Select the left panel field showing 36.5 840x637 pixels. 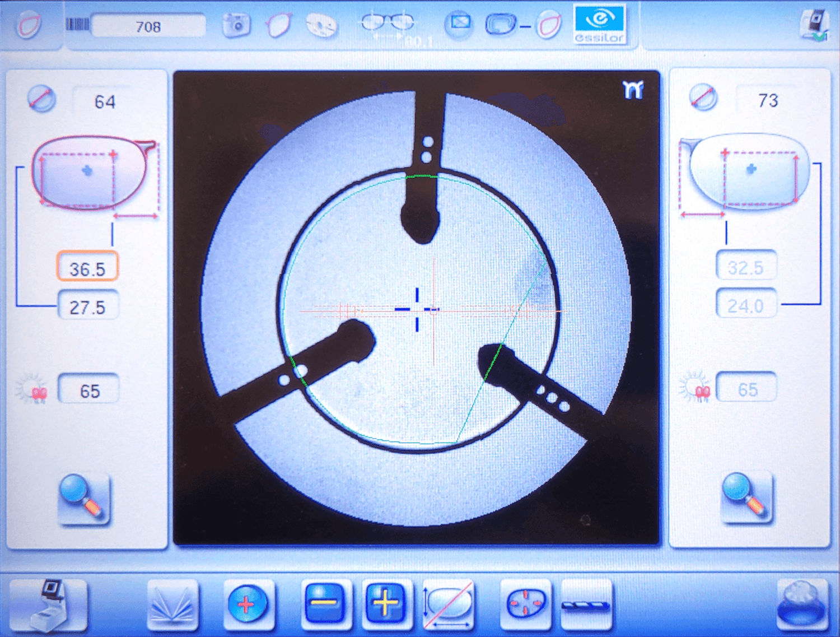(x=87, y=268)
